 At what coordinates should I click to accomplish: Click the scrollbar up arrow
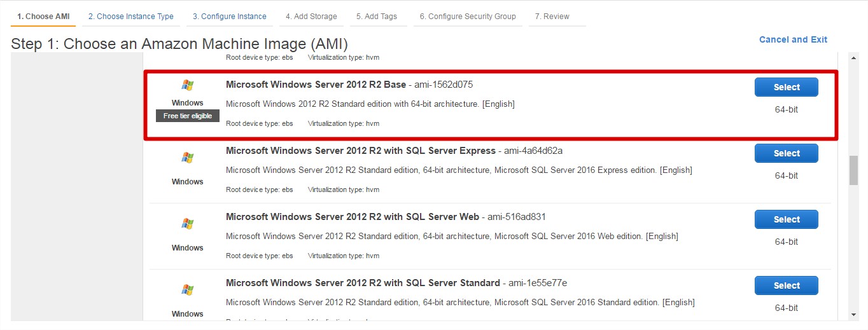(853, 58)
